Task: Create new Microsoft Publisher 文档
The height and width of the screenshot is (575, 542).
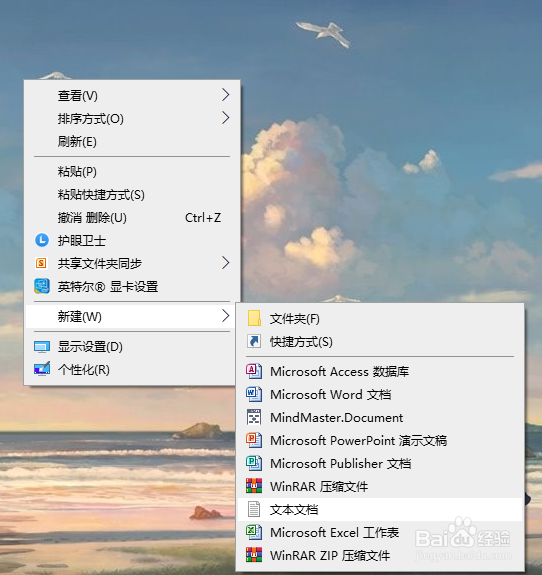Action: point(380,464)
